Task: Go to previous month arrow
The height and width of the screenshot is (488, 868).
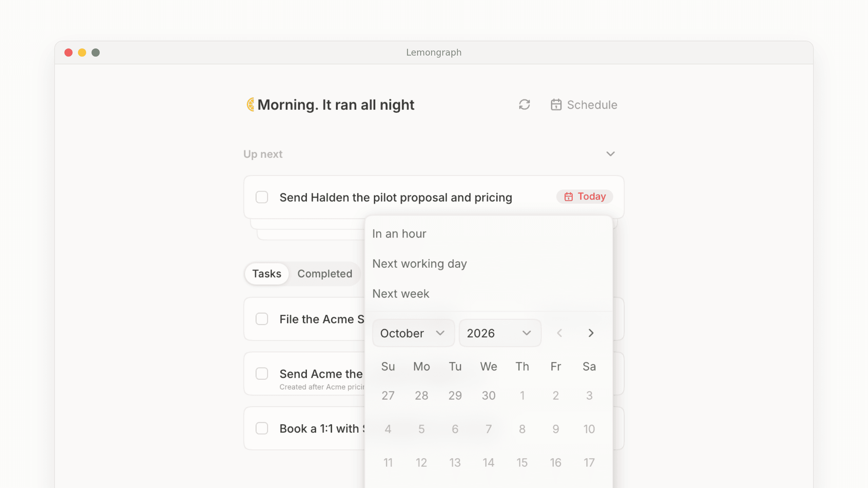Action: (x=559, y=333)
